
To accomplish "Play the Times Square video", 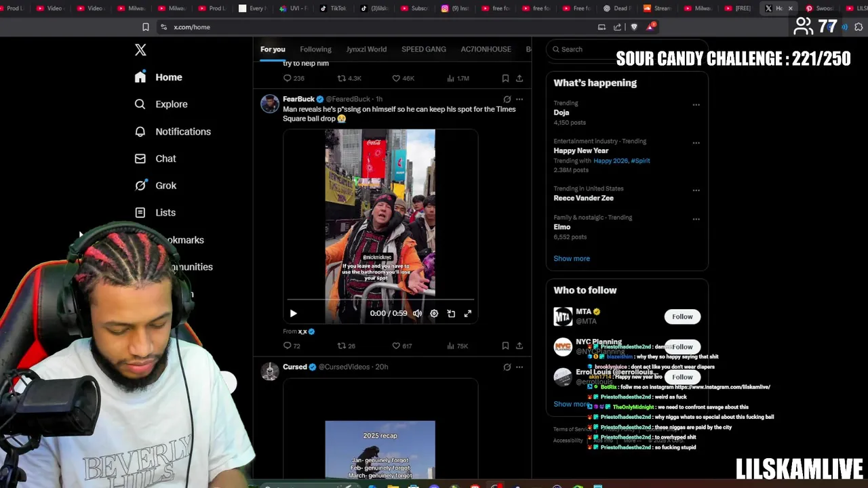I will pyautogui.click(x=293, y=314).
